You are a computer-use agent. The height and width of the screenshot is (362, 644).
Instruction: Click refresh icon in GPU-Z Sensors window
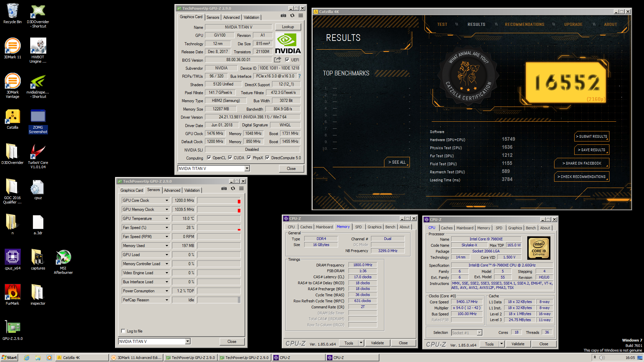coord(233,189)
